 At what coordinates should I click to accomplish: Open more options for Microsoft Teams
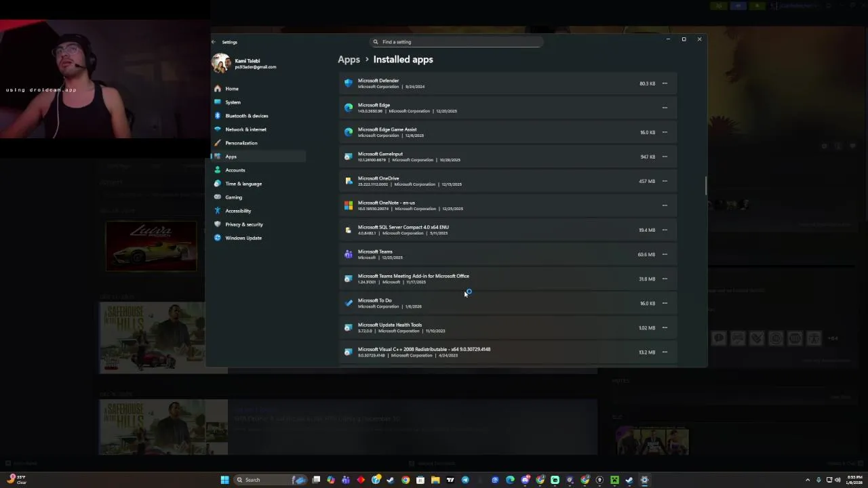(x=665, y=254)
